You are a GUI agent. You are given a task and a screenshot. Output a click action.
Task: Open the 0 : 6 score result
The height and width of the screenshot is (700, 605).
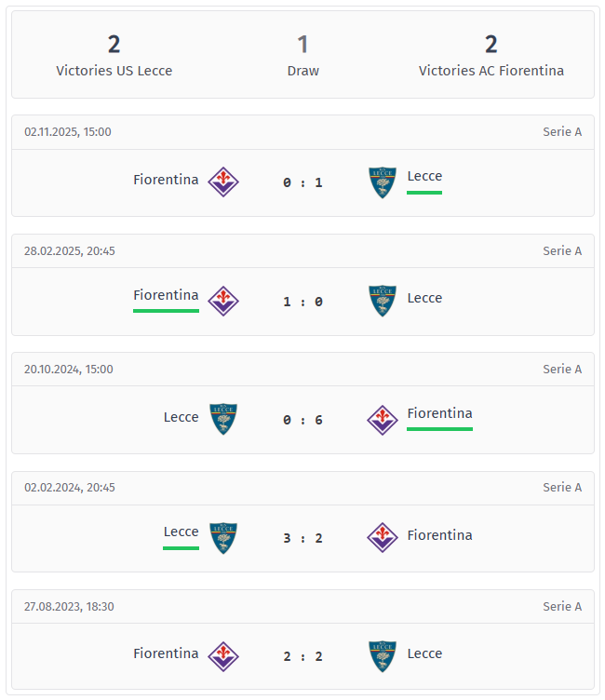pyautogui.click(x=302, y=420)
